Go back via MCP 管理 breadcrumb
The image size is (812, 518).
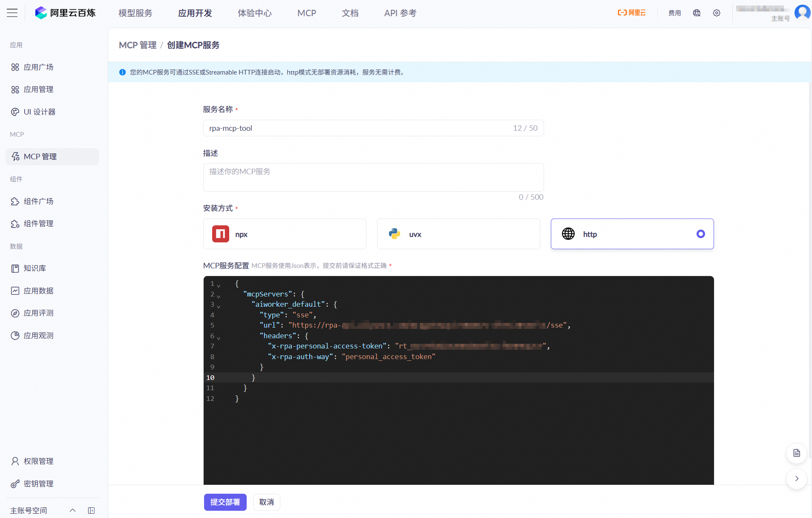coord(138,45)
